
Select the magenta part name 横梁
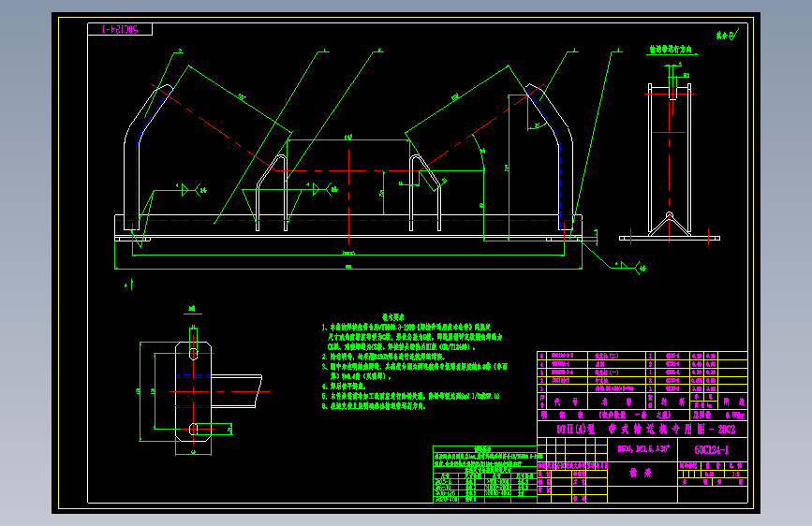click(x=640, y=473)
